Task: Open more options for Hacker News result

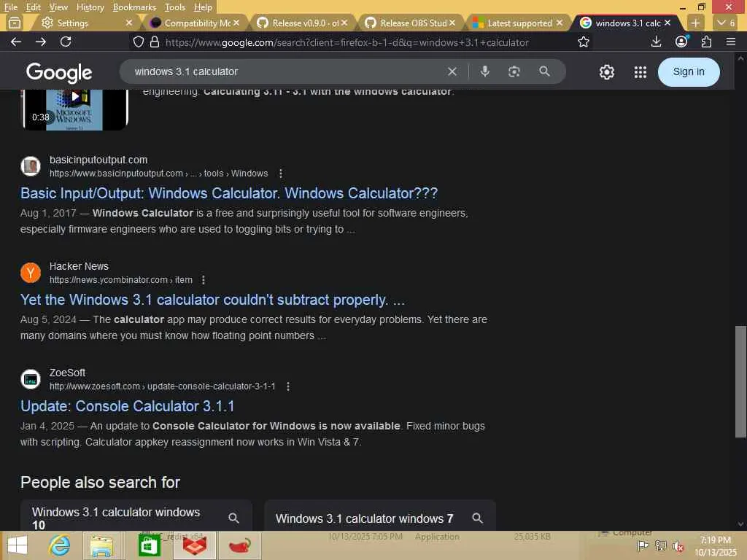Action: [x=204, y=280]
